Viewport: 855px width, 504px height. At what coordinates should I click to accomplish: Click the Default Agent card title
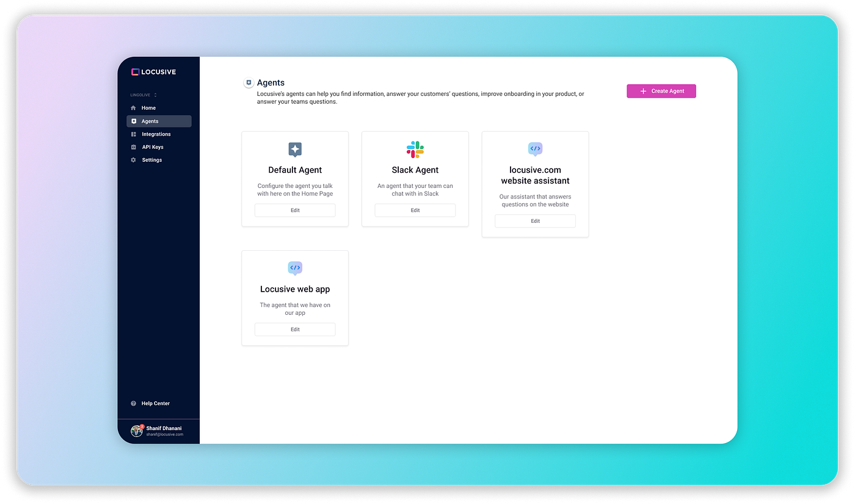[x=295, y=170]
